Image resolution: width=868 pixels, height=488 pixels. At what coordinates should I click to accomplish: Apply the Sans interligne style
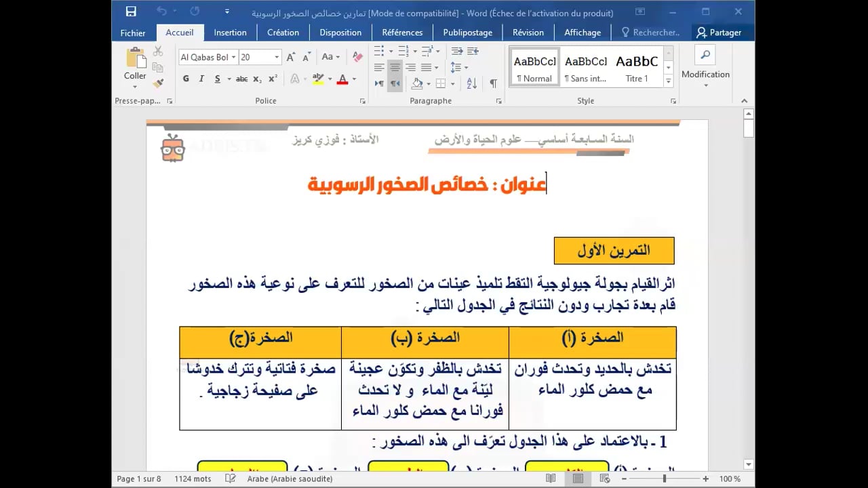point(586,66)
